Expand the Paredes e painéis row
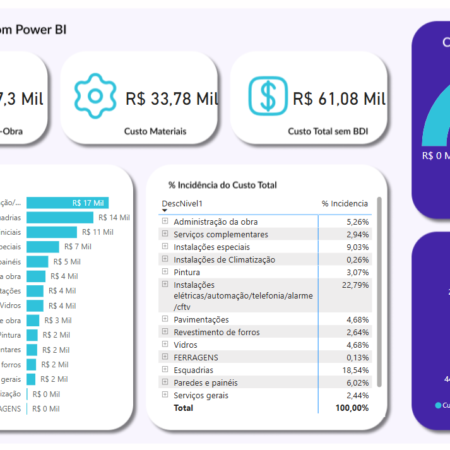450x450 pixels. tap(165, 382)
